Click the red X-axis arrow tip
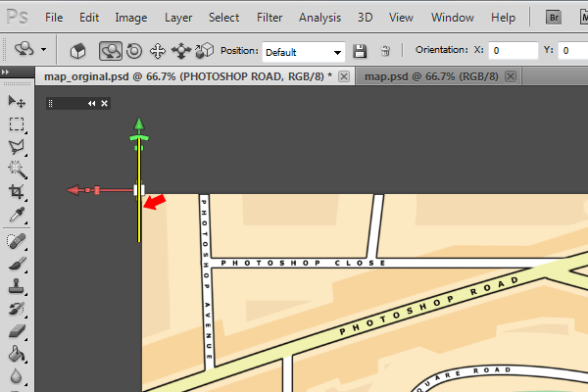 [x=73, y=190]
